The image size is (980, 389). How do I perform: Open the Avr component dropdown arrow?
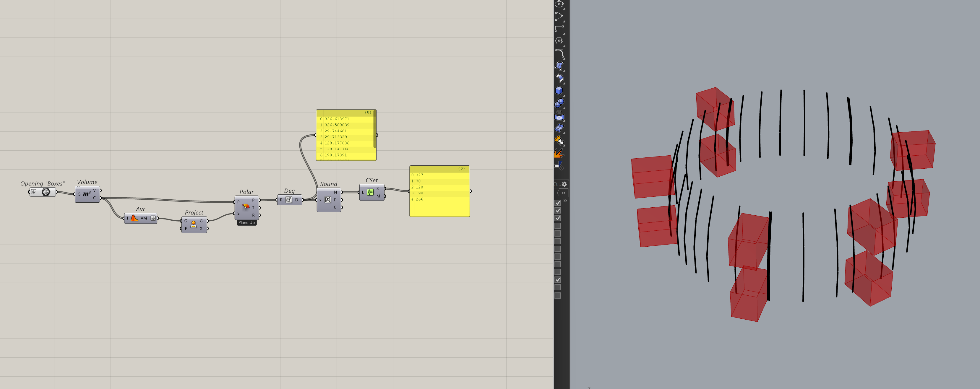153,218
